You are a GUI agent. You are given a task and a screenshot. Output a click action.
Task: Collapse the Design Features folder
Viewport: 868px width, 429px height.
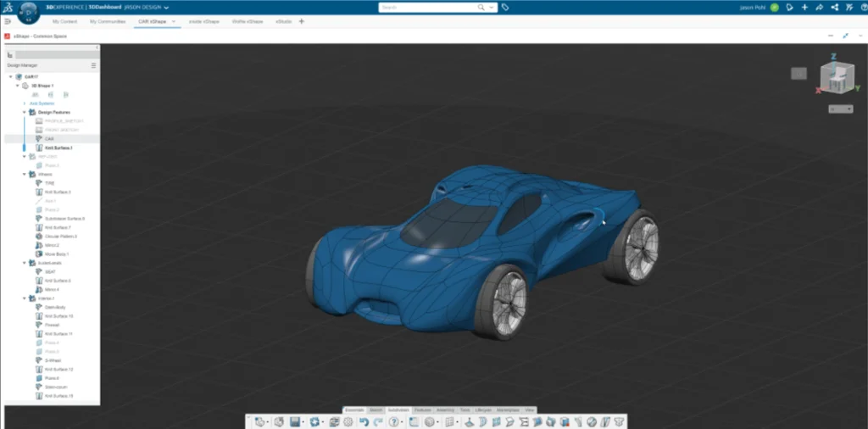[x=25, y=112]
